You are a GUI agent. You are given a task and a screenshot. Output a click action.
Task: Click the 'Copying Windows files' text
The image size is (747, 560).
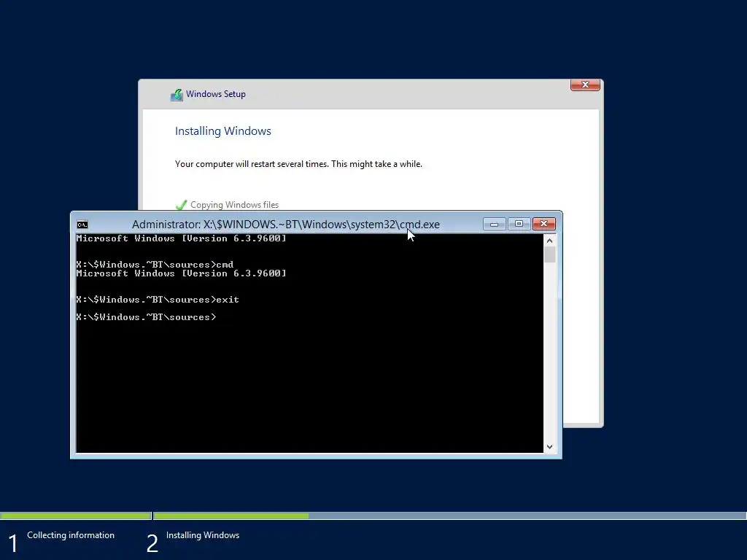[234, 205]
